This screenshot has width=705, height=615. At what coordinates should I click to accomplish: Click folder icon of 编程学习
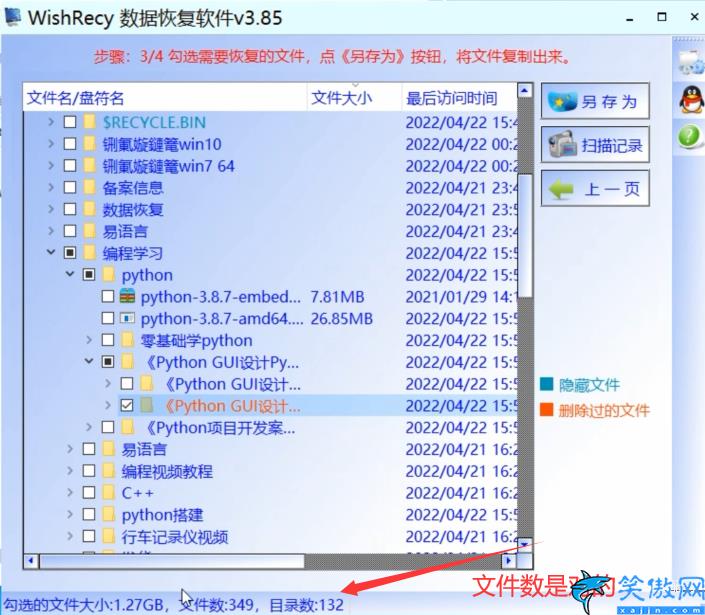click(90, 253)
